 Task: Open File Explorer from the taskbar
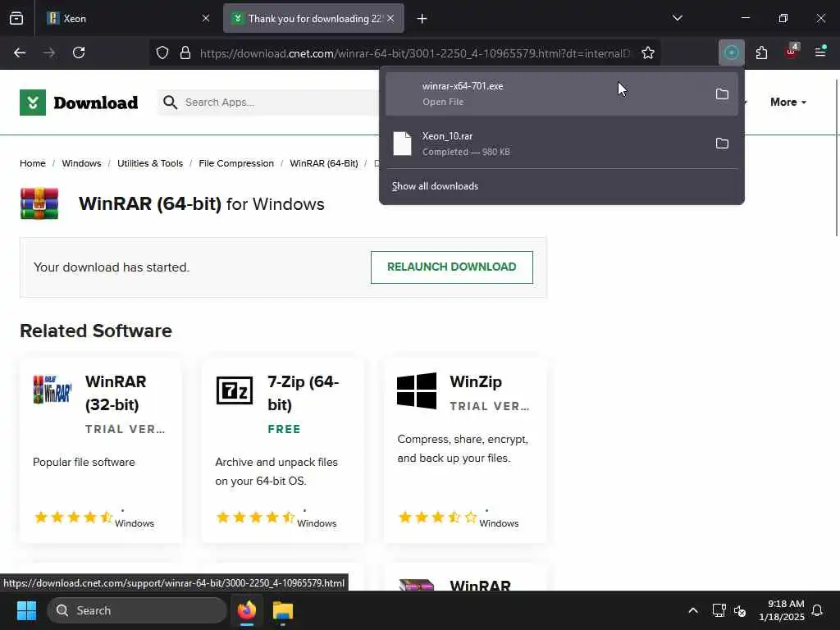[x=283, y=610]
